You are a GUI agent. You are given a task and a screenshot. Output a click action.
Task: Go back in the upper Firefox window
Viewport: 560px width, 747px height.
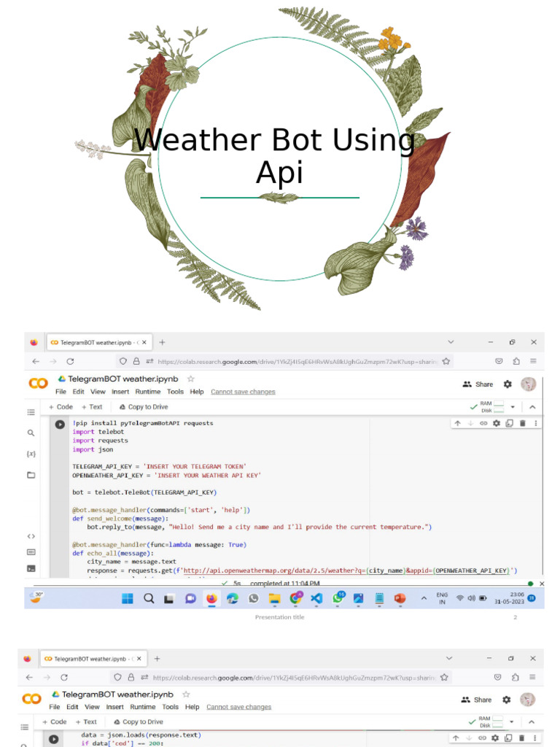[x=36, y=362]
